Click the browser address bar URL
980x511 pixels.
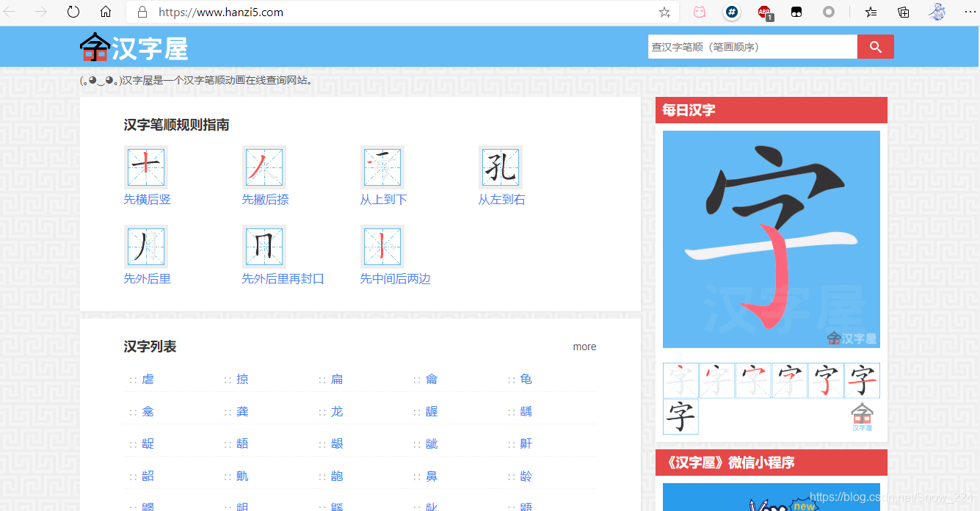point(220,12)
